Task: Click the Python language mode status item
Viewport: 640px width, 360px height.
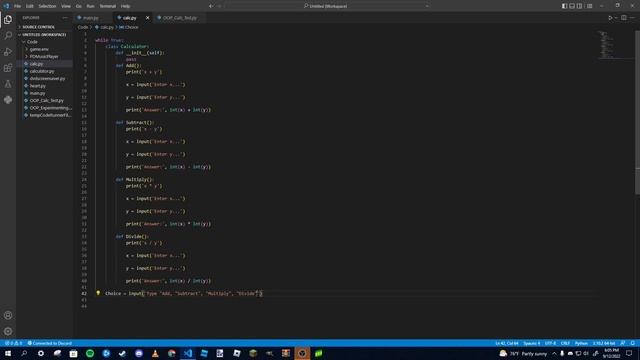Action: pyautogui.click(x=581, y=343)
